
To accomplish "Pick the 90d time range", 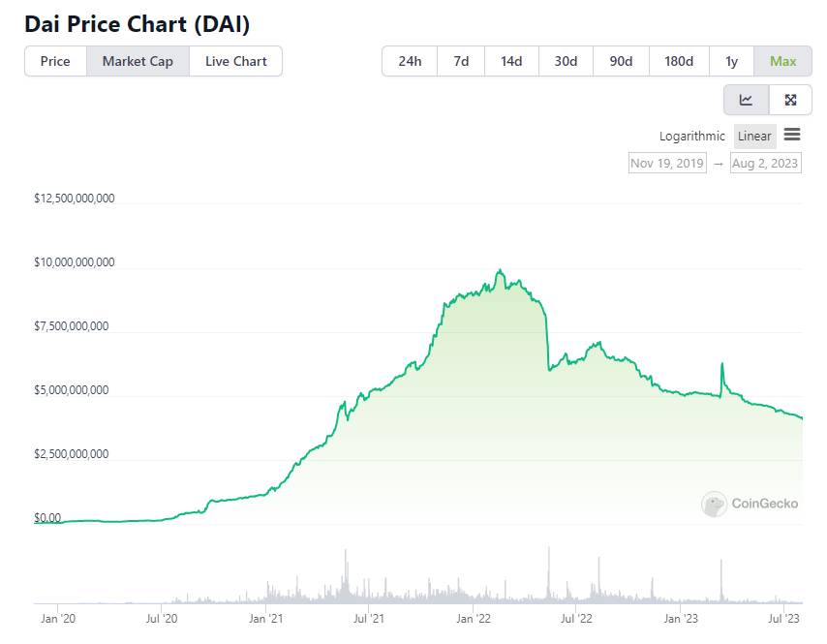I will tap(621, 61).
